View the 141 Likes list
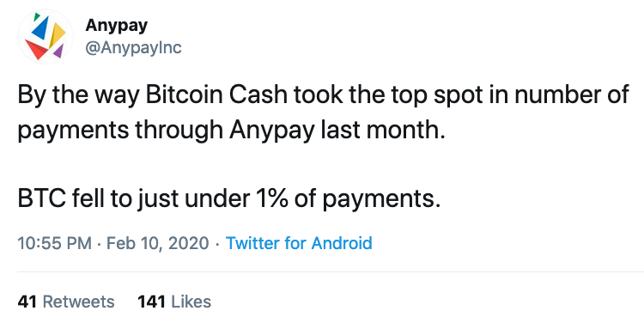Viewport: 644px width, 323px height. coord(174,302)
